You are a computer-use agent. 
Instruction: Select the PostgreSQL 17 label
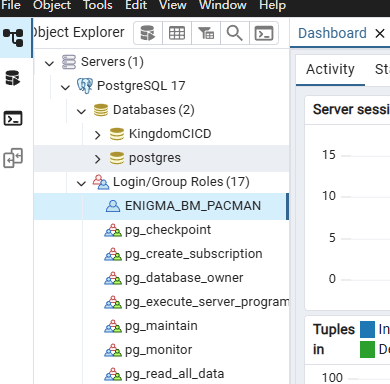click(x=141, y=86)
